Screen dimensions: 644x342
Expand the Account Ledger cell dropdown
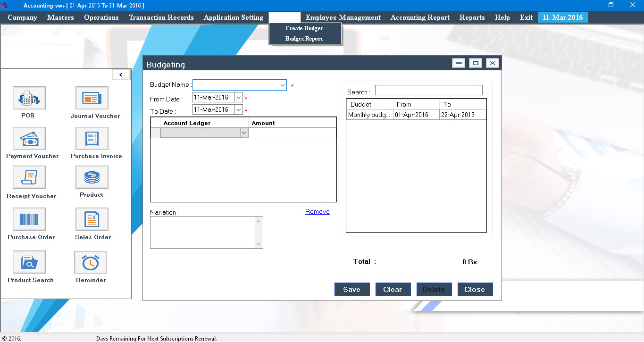tap(244, 133)
